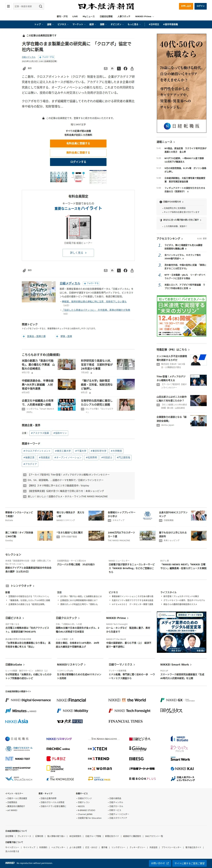The image size is (212, 868).
Task: Click note icon above 日経メディカル section
Action: point(112,270)
